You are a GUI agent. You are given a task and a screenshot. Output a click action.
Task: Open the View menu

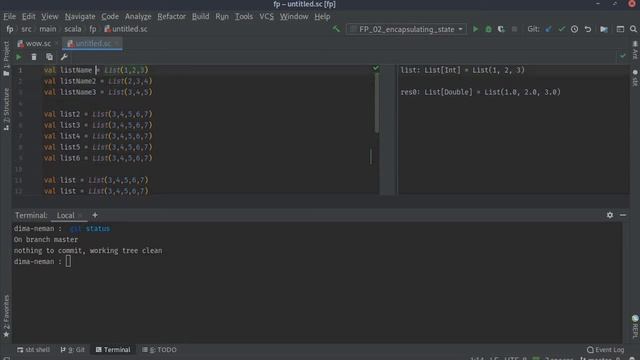tap(50, 16)
